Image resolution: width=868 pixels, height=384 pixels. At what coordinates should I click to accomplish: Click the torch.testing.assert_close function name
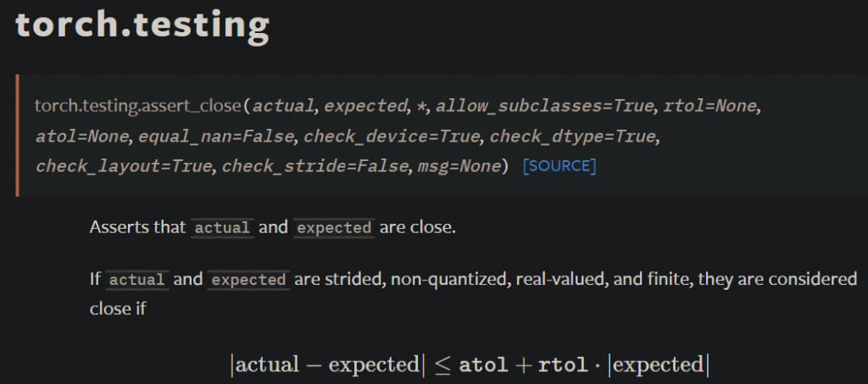pos(138,106)
